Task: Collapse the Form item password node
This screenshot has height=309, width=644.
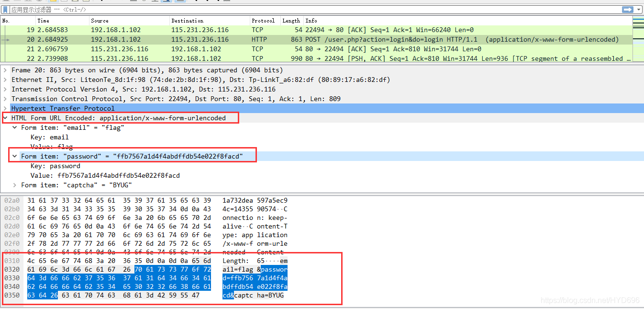Action: pos(15,156)
